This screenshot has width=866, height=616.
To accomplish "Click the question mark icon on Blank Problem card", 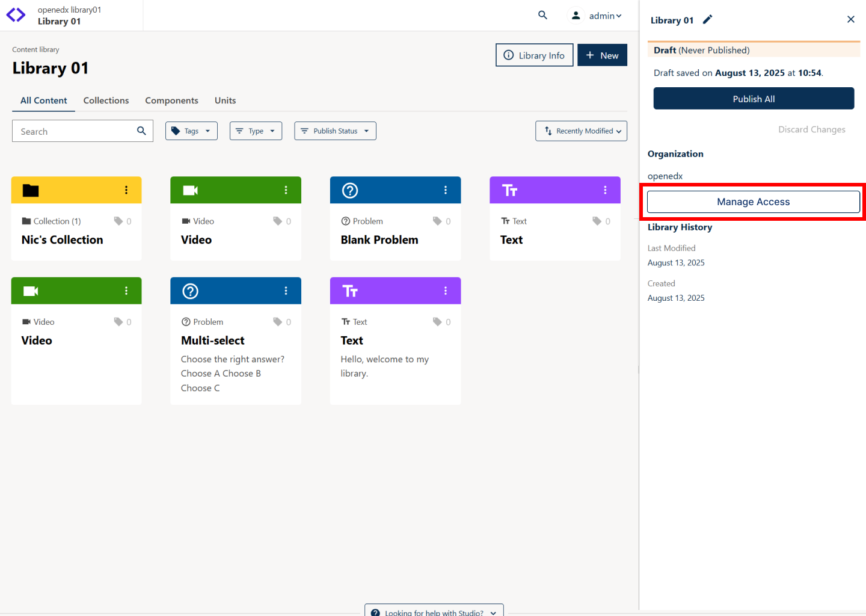I will click(349, 190).
